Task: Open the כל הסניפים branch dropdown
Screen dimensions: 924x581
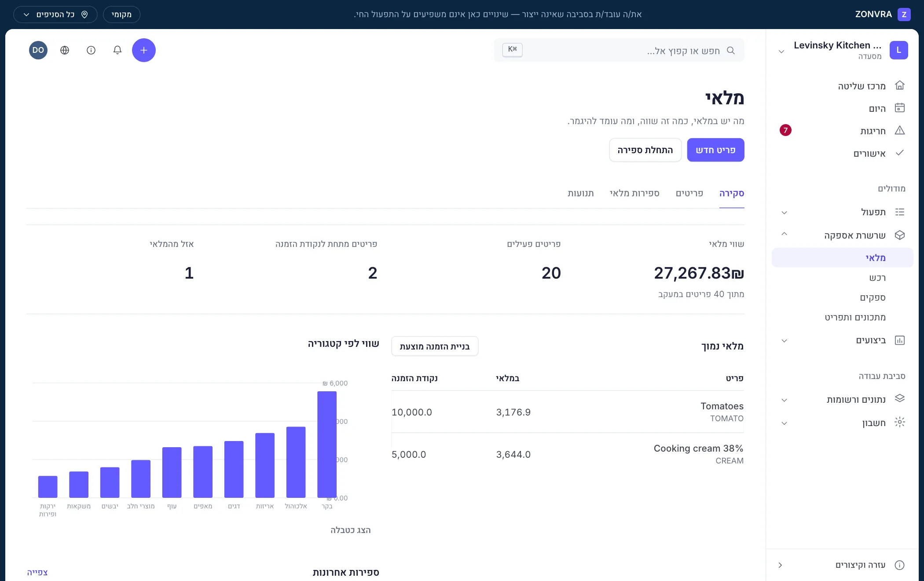Action: (55, 15)
